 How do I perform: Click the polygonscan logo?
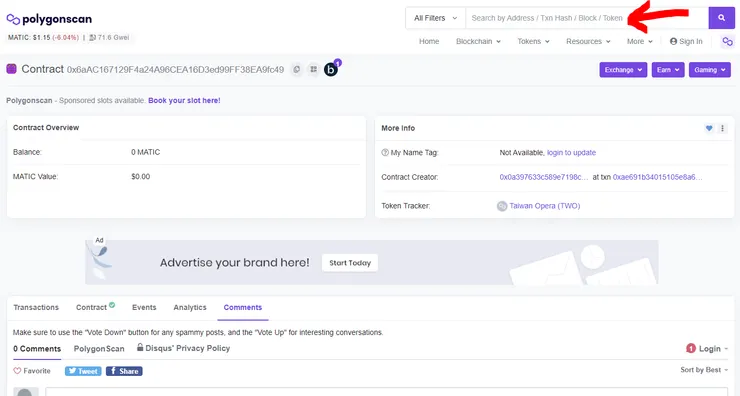point(49,19)
